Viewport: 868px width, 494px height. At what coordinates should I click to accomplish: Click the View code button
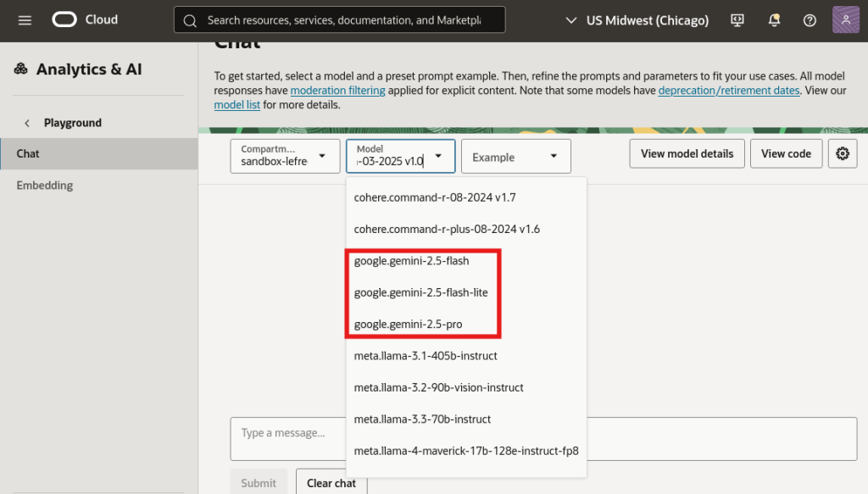[x=786, y=153]
